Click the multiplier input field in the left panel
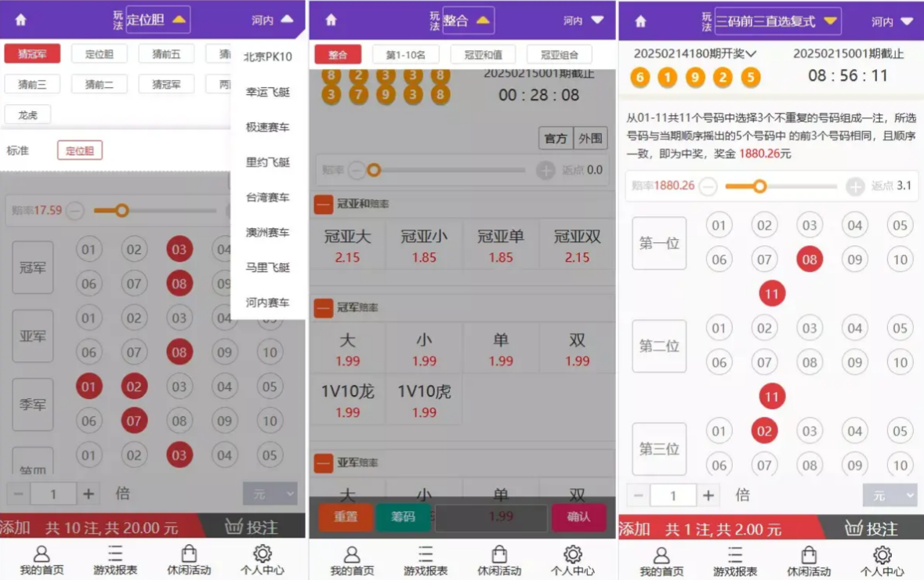924x580 pixels. pyautogui.click(x=53, y=495)
